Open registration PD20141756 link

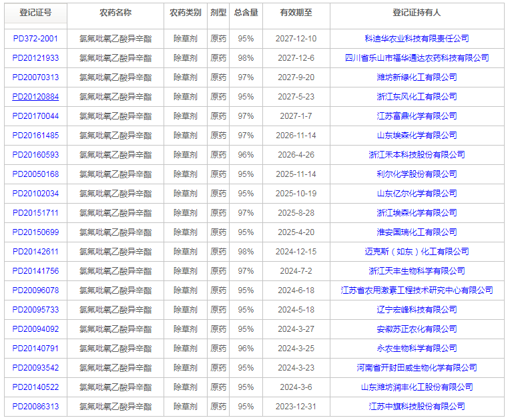click(35, 271)
